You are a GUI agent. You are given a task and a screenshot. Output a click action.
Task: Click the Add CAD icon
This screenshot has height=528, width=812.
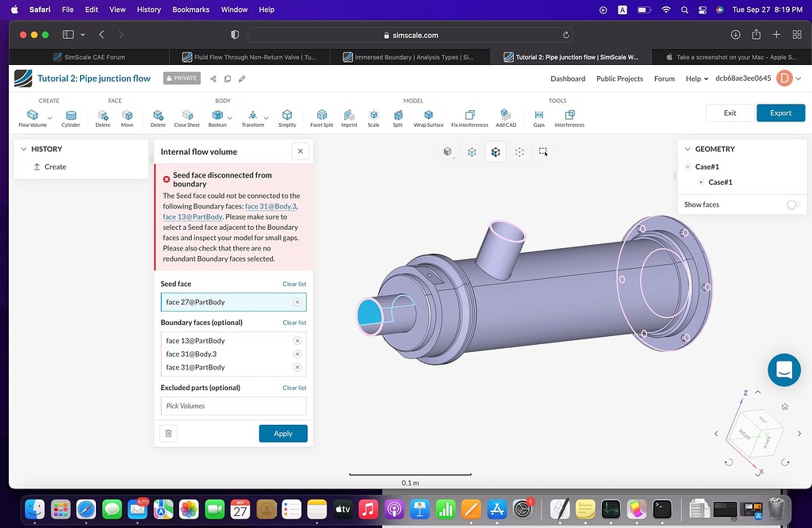tap(504, 114)
